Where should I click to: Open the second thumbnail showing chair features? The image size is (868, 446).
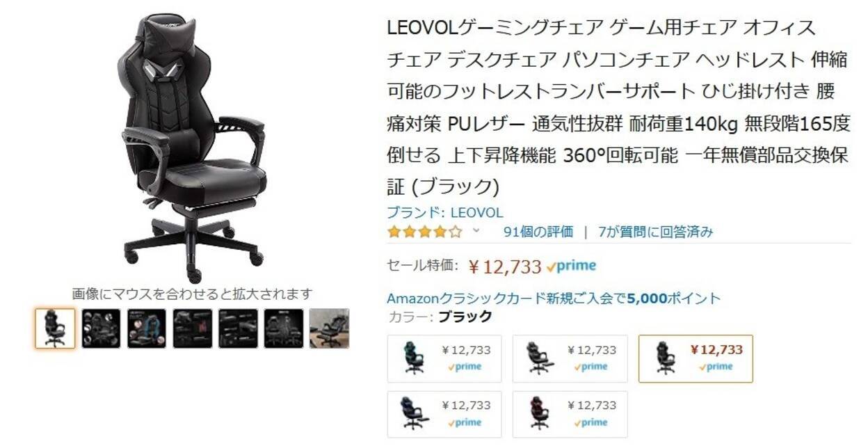(x=101, y=328)
